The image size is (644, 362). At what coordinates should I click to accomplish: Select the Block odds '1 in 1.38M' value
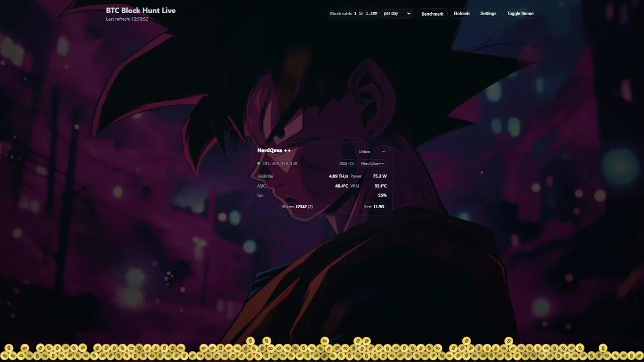365,14
